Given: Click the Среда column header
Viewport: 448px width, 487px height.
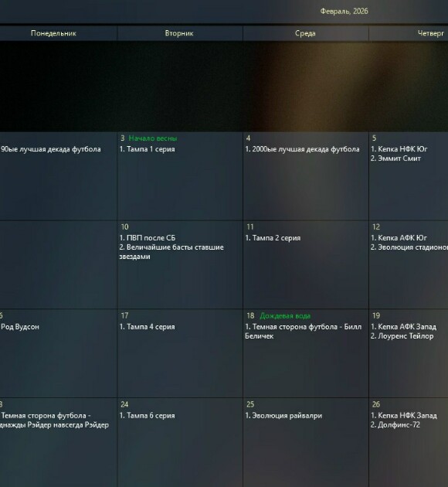Looking at the screenshot, I should [305, 33].
